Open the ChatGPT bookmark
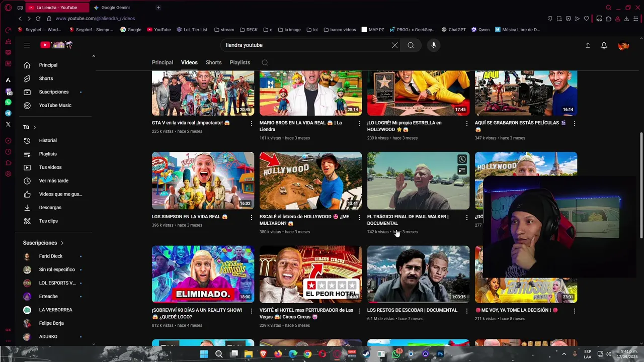 [453, 30]
